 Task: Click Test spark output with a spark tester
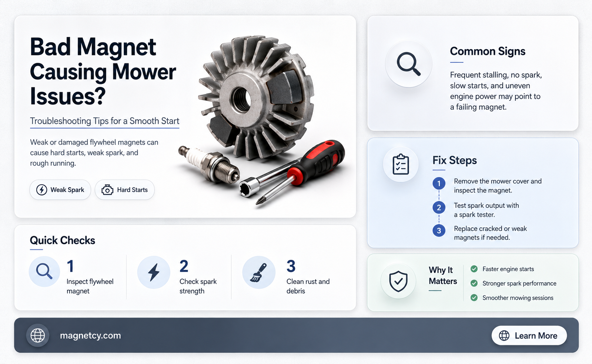tap(486, 210)
